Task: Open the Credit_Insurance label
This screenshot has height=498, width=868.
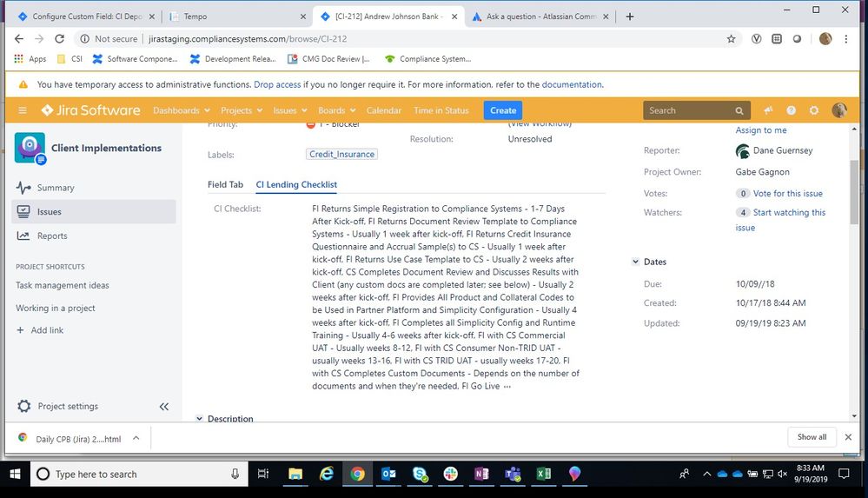Action: [x=341, y=154]
